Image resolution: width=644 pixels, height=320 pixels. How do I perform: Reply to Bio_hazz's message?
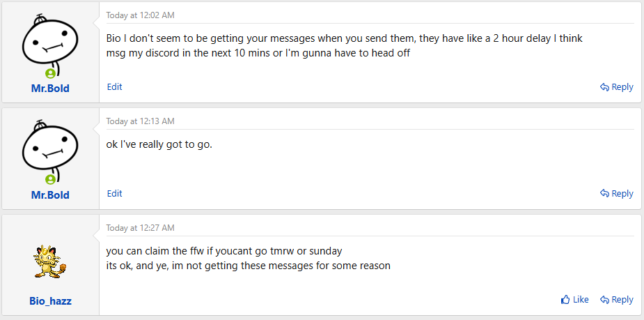(x=617, y=300)
